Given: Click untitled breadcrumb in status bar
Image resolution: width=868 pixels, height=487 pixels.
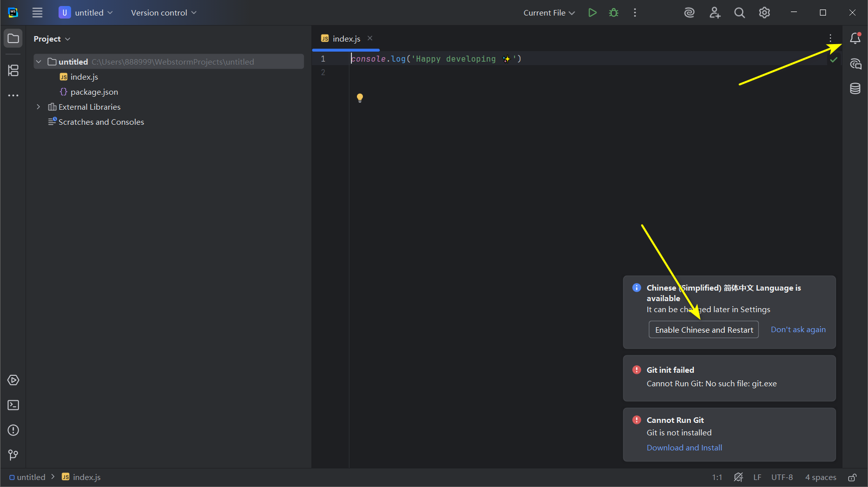Looking at the screenshot, I should tap(28, 477).
